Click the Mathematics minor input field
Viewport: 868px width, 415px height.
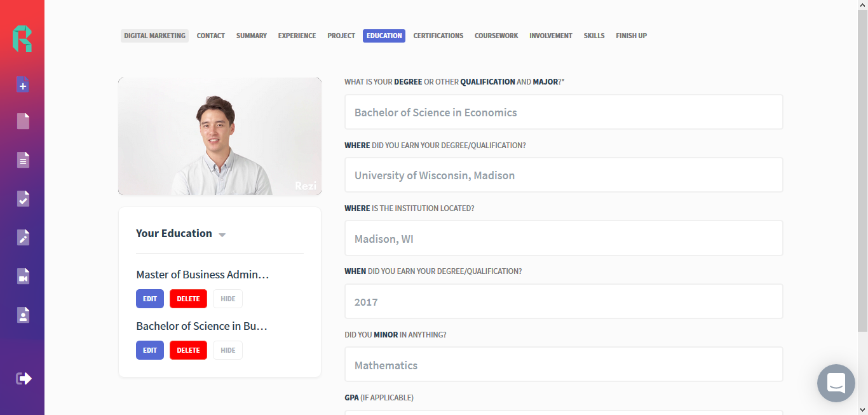[564, 365]
